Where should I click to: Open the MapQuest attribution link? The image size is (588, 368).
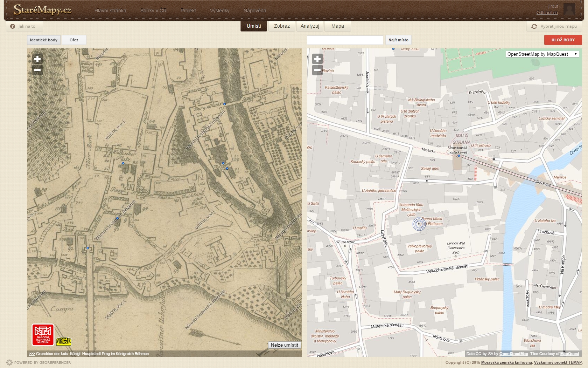tap(569, 354)
